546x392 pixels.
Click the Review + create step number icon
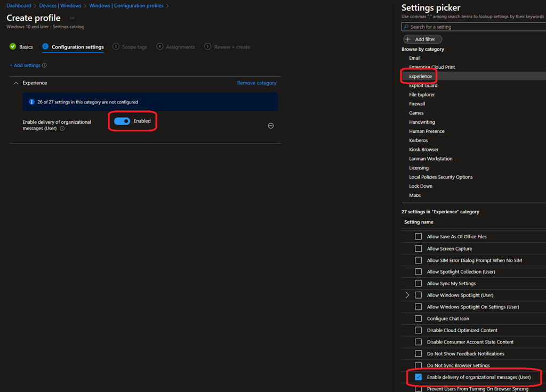pyautogui.click(x=207, y=47)
